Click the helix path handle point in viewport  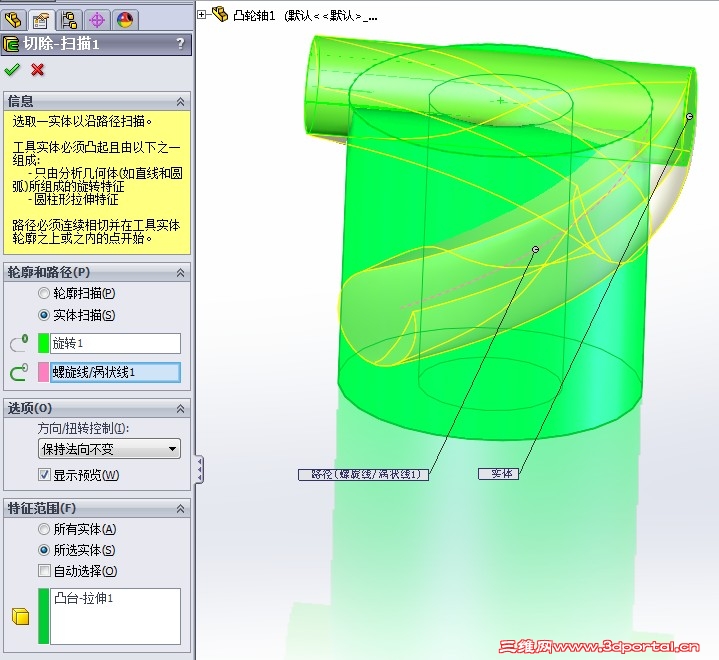point(535,250)
